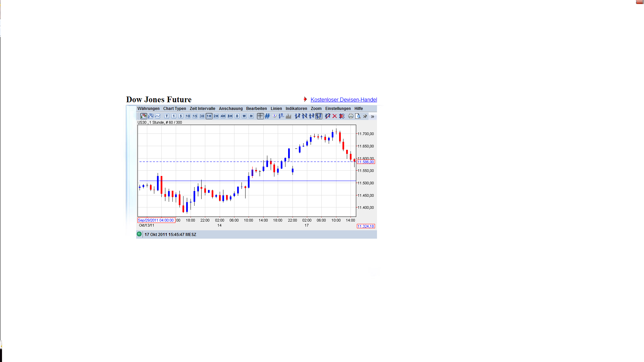Screen dimensions: 644x362
Task: Toggle the chart grid hash button
Action: pyautogui.click(x=267, y=116)
